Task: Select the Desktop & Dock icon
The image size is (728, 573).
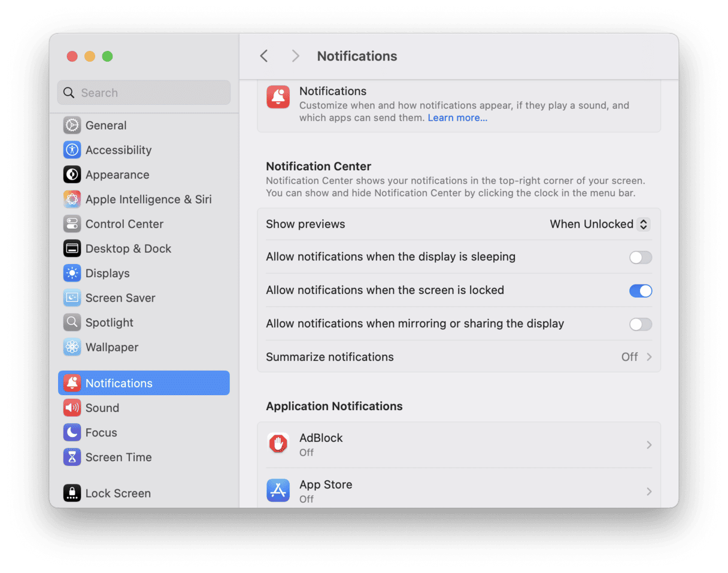Action: 72,248
